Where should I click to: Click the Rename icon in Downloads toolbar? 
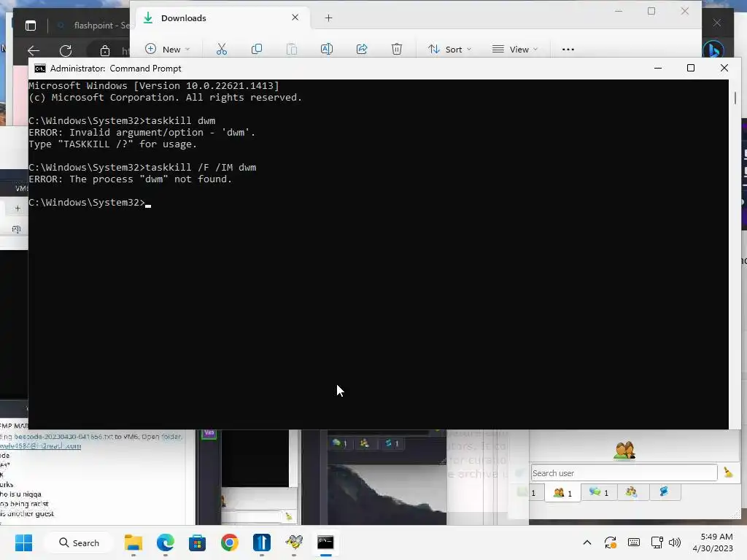tap(327, 49)
